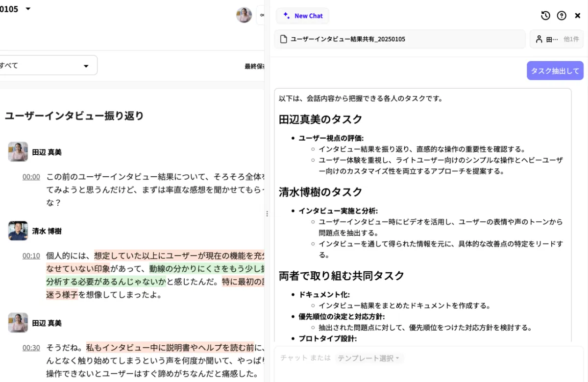Click the panel divider handle between transcript and chat
Screen dimensions: 588x382
pos(267,214)
